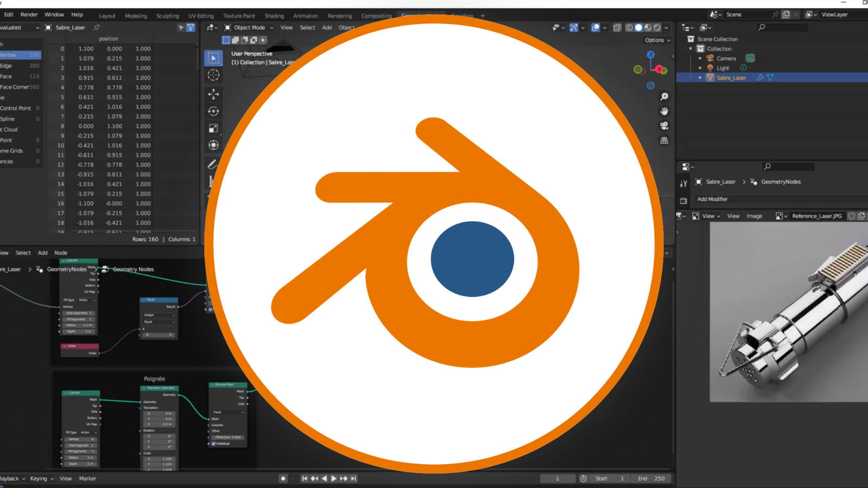Select the Move tool
This screenshot has height=488, width=868.
[213, 94]
